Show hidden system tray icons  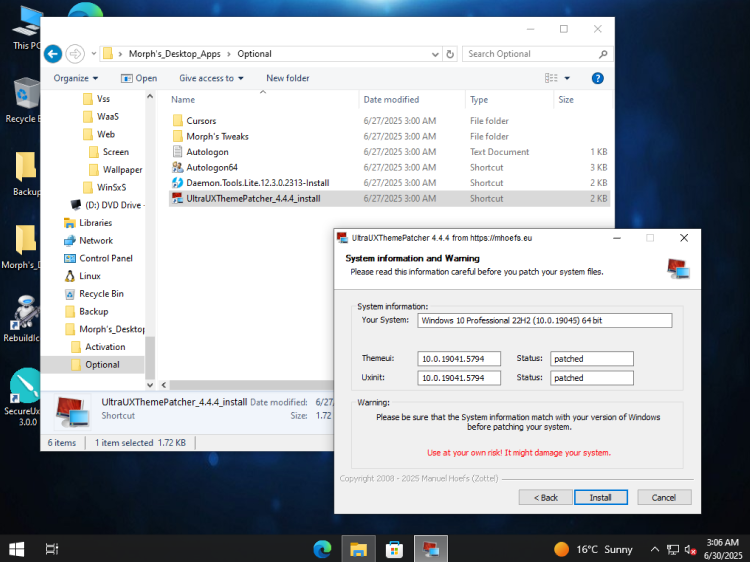pos(655,549)
